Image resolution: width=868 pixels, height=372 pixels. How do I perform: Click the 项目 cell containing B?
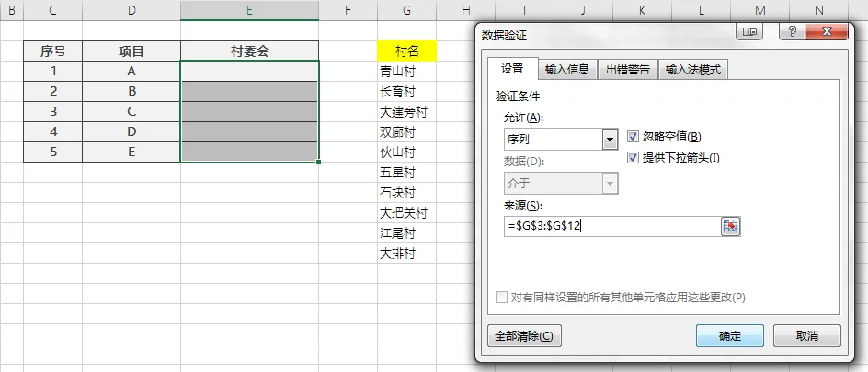coord(131,92)
